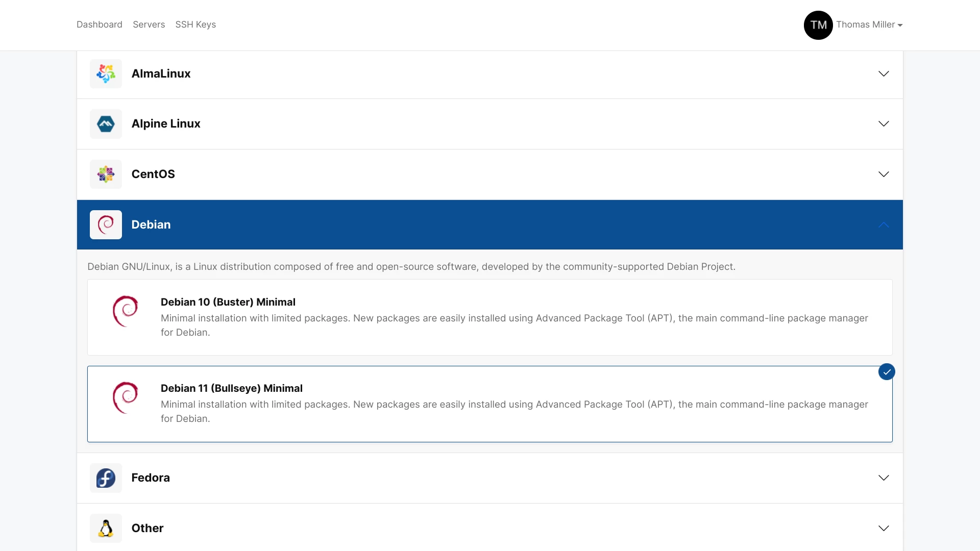This screenshot has width=980, height=551.
Task: Click the AlmaLinux logo icon
Action: [x=106, y=73]
